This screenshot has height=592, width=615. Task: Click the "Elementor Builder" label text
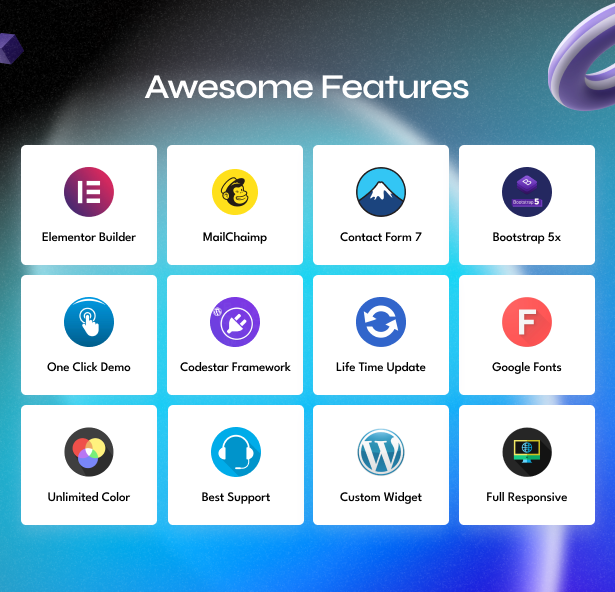(89, 237)
